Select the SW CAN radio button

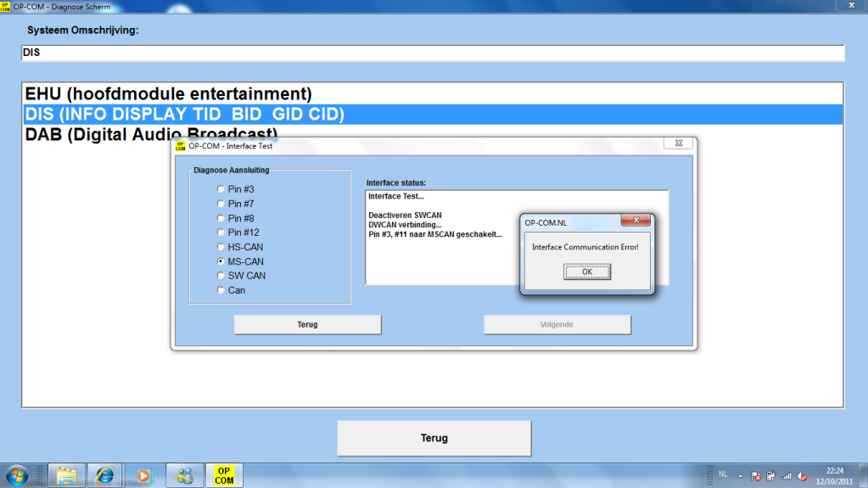click(221, 276)
